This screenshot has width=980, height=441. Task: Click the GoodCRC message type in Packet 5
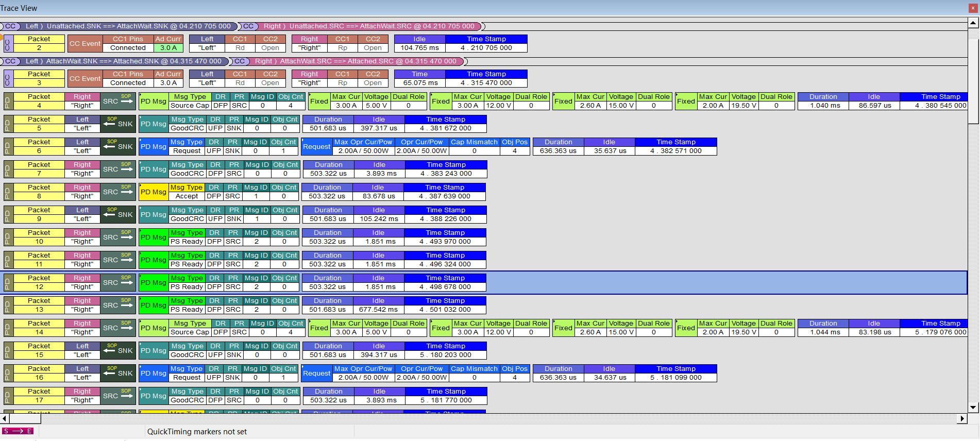tap(188, 128)
